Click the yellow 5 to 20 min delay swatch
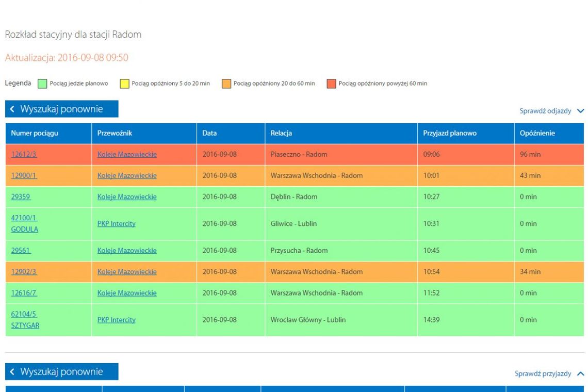Image resolution: width=588 pixels, height=392 pixels. (x=124, y=84)
